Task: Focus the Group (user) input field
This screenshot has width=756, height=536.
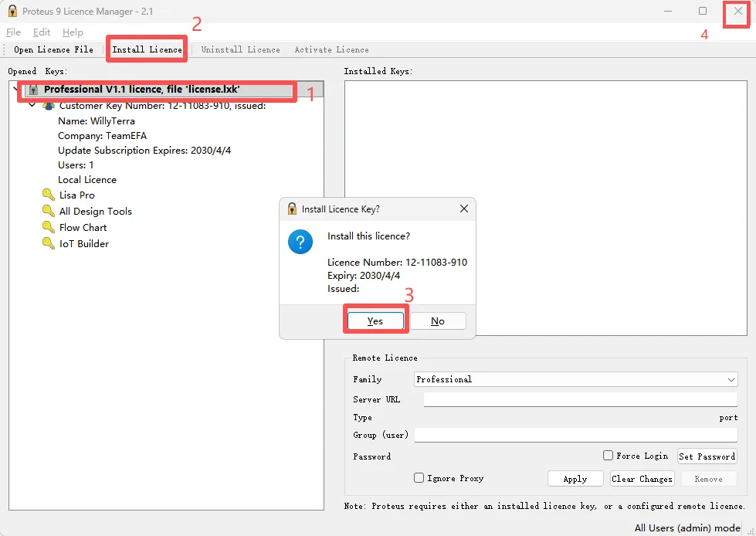Action: 575,435
